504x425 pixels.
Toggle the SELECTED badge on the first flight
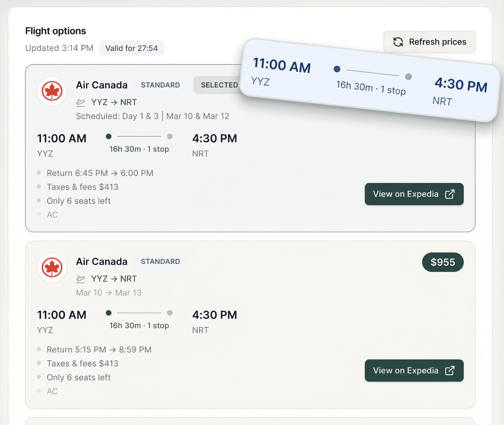coord(219,85)
